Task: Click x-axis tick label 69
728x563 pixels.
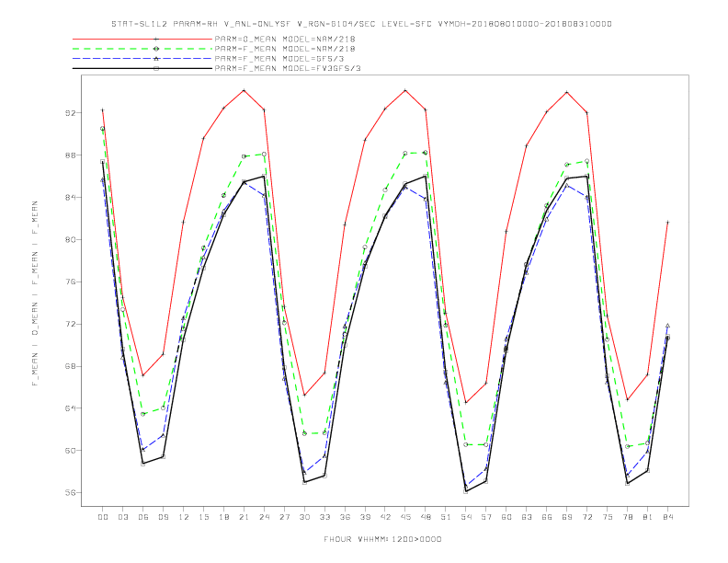Action: tap(567, 517)
